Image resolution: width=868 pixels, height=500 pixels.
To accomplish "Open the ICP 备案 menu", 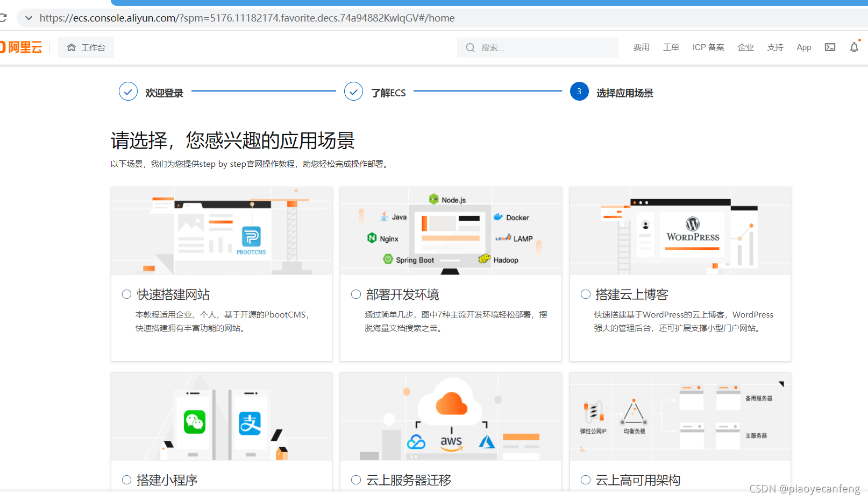I will 708,47.
